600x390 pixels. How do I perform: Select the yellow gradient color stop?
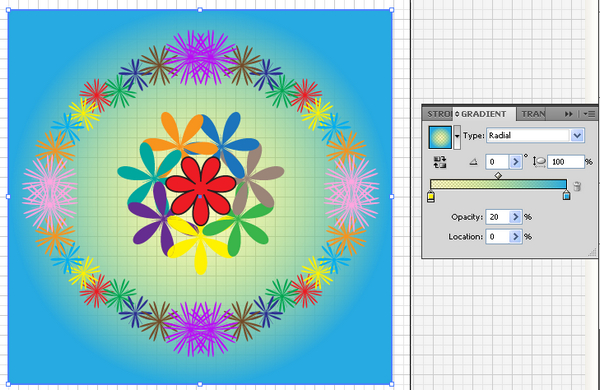point(430,196)
